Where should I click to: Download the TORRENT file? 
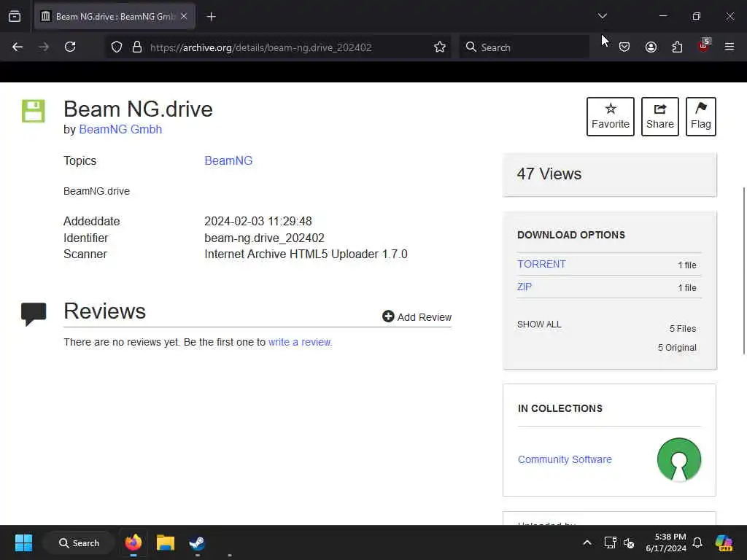(542, 264)
